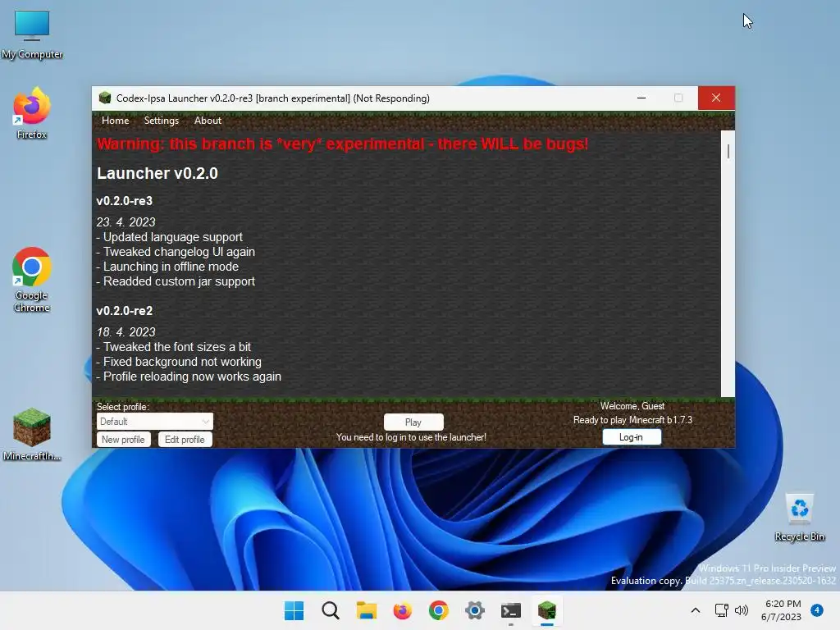Screen dimensions: 840x630
Task: Select the Firefox desktop shortcut
Action: [32, 113]
